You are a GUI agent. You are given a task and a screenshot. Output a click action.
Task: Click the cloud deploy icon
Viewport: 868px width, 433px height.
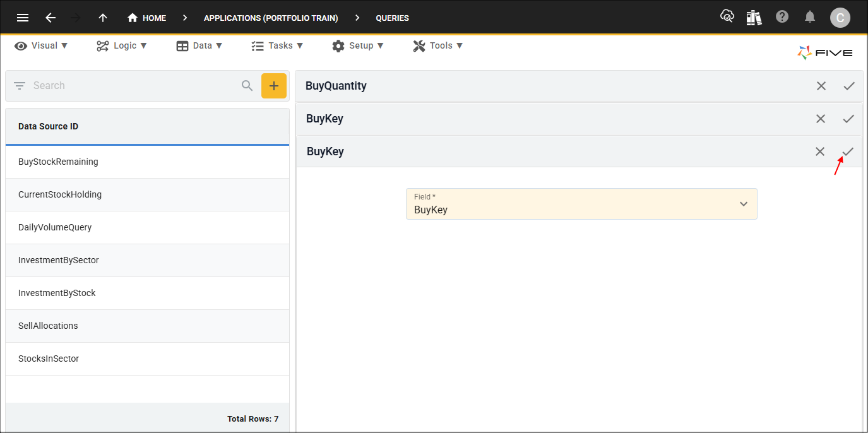(727, 17)
